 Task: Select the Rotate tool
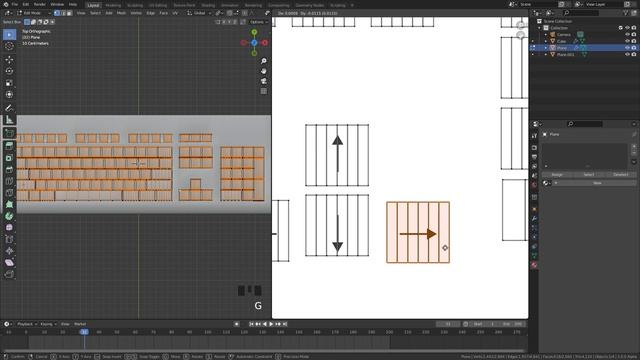[9, 71]
